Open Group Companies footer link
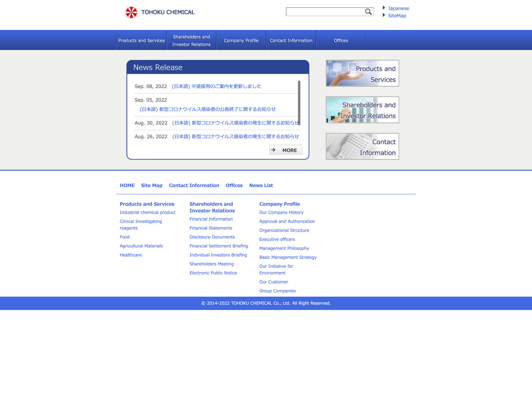This screenshot has height=399, width=532. (277, 291)
